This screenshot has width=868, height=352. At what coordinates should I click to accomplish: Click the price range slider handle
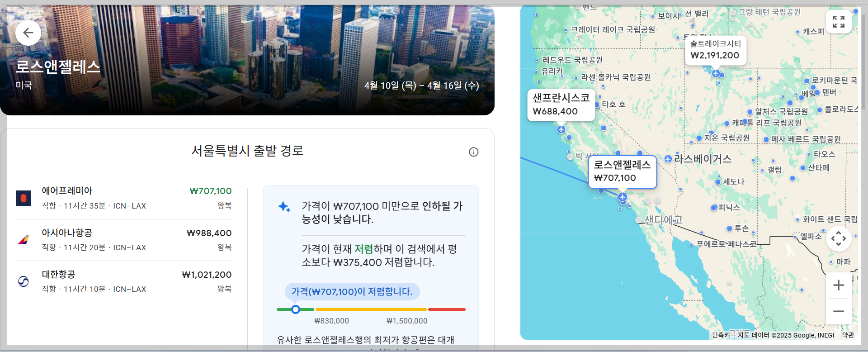click(295, 309)
